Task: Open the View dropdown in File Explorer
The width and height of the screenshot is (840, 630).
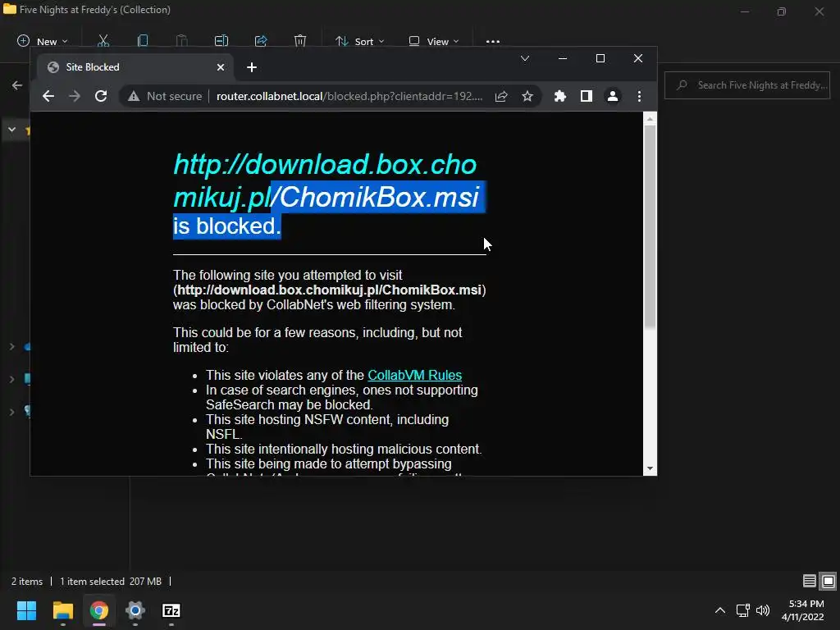Action: [433, 41]
